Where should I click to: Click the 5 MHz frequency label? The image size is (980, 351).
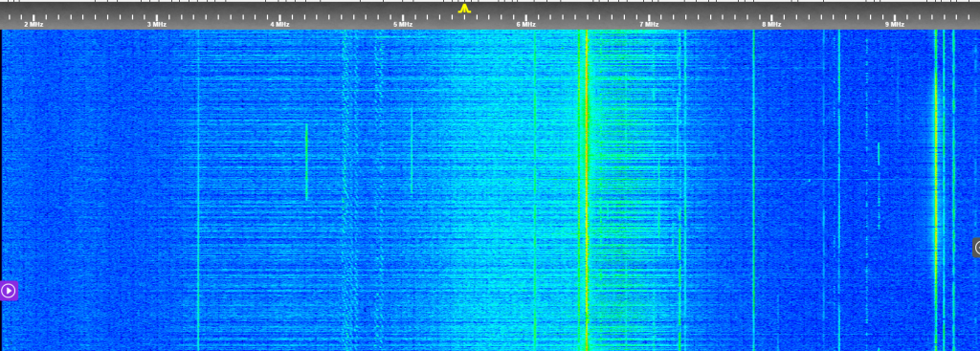[403, 24]
